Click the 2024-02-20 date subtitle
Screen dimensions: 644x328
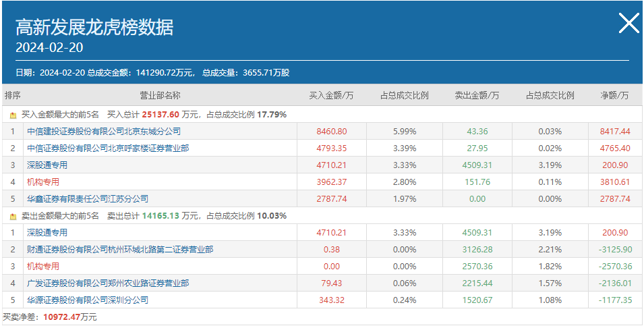pos(49,48)
